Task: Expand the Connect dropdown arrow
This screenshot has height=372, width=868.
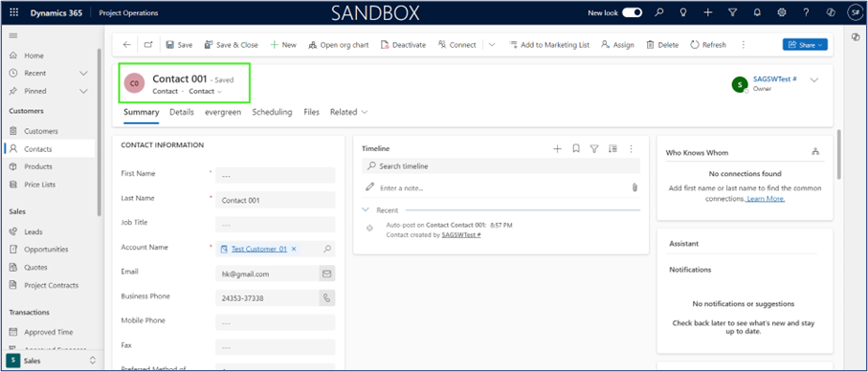Action: (x=492, y=45)
